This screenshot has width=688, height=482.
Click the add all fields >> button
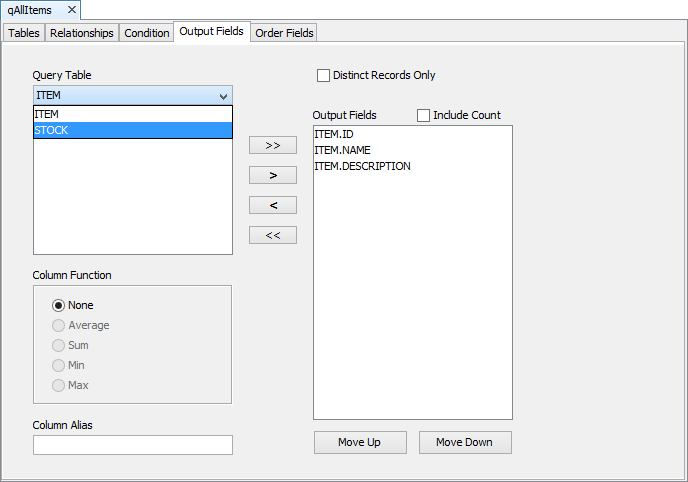tap(273, 145)
